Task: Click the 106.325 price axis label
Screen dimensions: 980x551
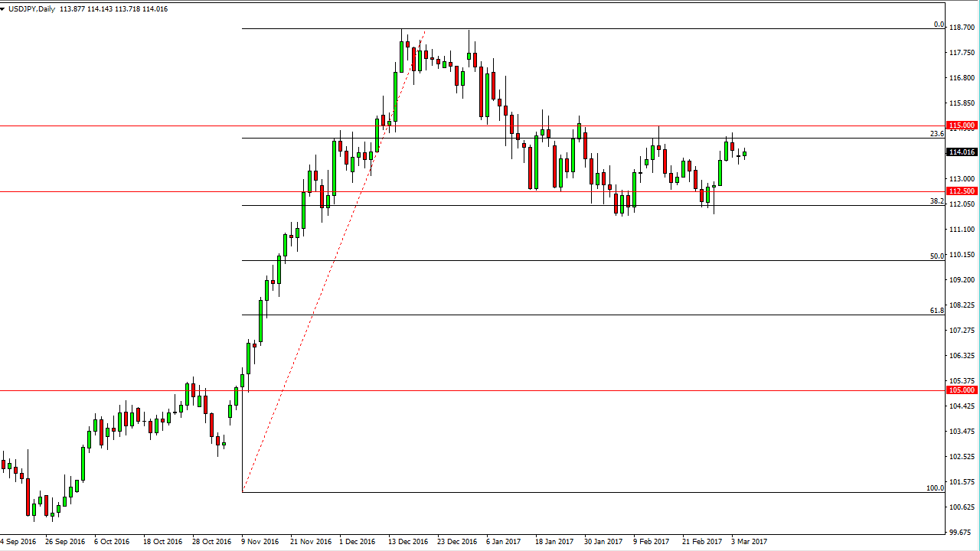Action: click(x=961, y=356)
